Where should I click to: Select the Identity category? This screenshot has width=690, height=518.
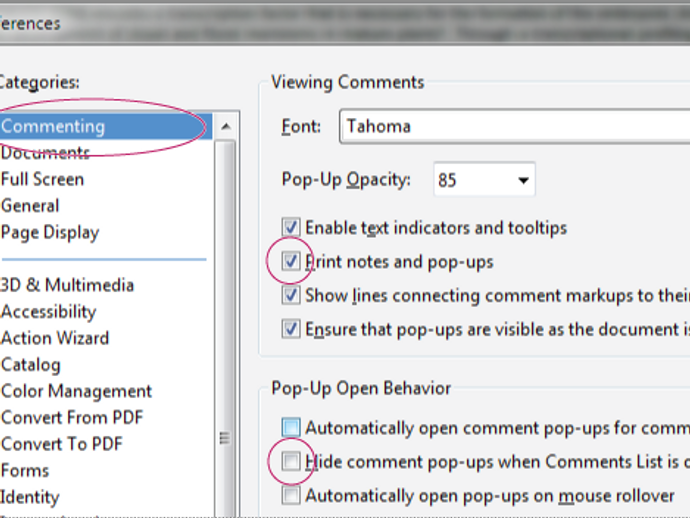29,497
